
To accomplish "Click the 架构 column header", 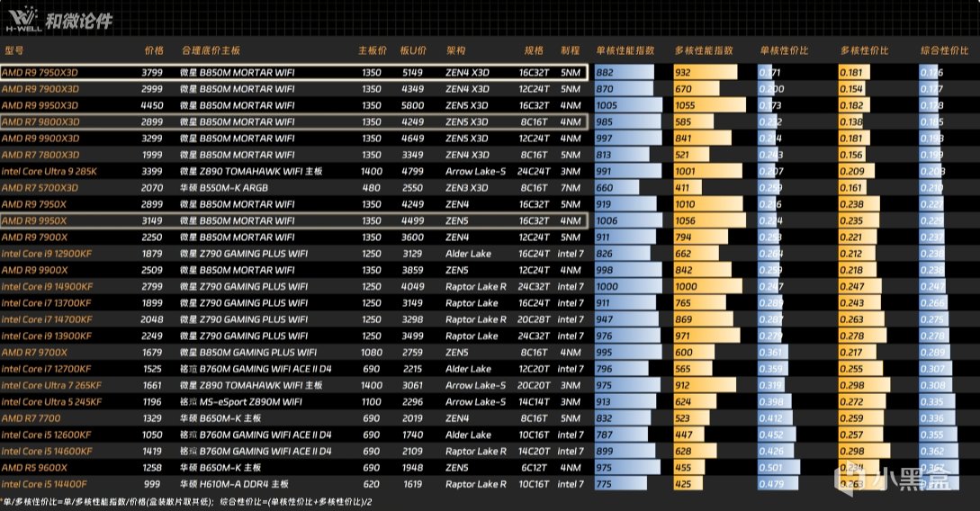I will [455, 50].
